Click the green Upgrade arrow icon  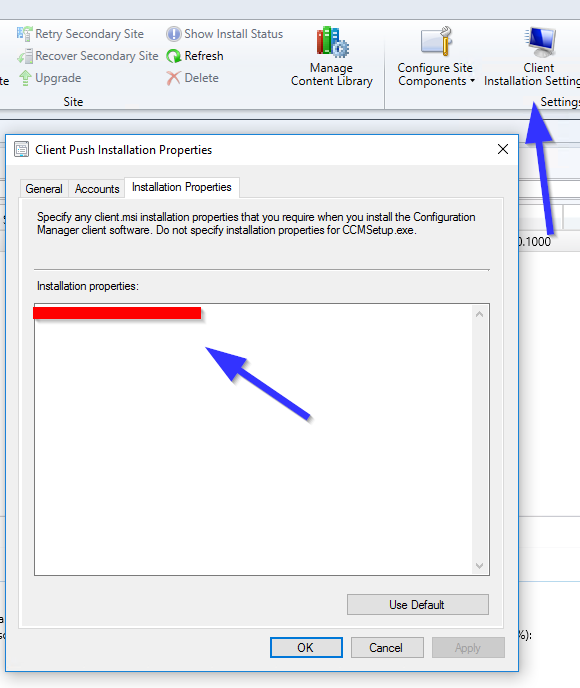[x=25, y=78]
